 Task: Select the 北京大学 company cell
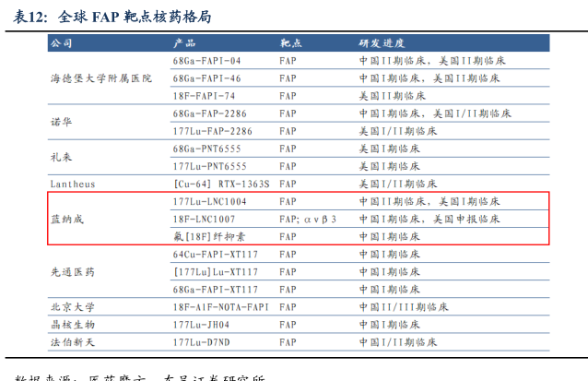click(x=73, y=307)
